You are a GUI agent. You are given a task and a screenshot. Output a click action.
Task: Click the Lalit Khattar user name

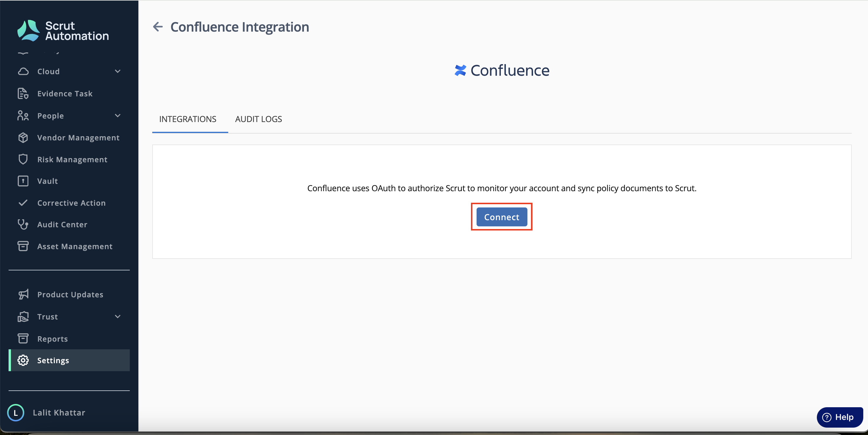[x=59, y=413]
